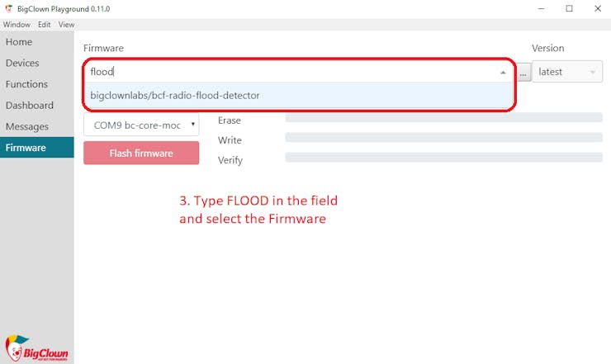This screenshot has width=611, height=364.
Task: Click the firmware search field containing "flood"
Action: (x=289, y=72)
